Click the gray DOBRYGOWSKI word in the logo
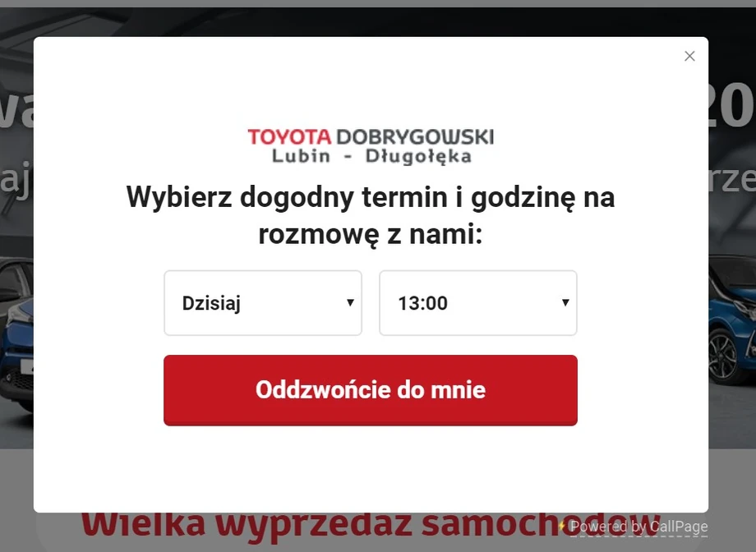 point(415,137)
